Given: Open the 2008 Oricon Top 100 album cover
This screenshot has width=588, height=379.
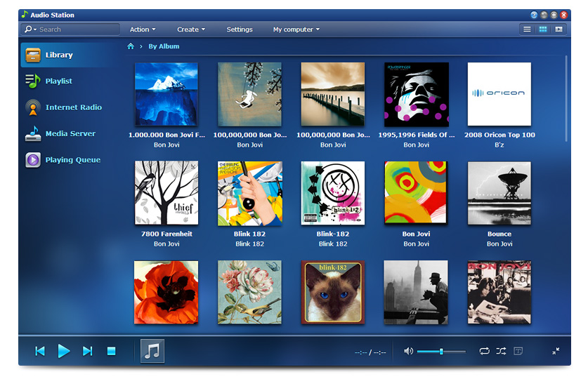Looking at the screenshot, I should (499, 94).
